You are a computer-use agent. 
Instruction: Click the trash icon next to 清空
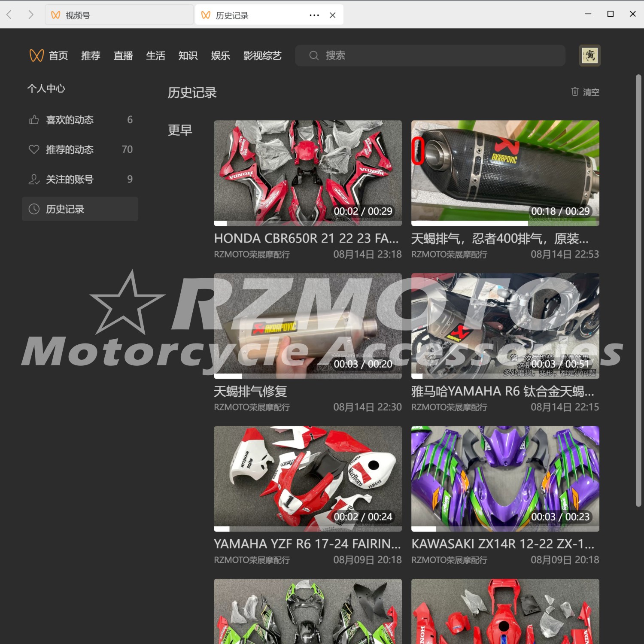click(x=575, y=91)
